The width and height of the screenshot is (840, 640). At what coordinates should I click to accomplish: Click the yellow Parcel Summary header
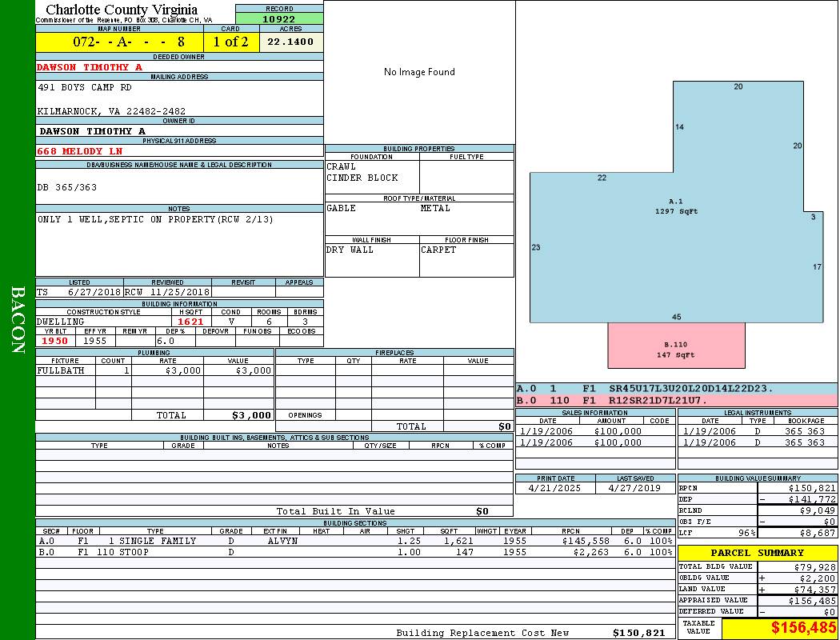757,553
